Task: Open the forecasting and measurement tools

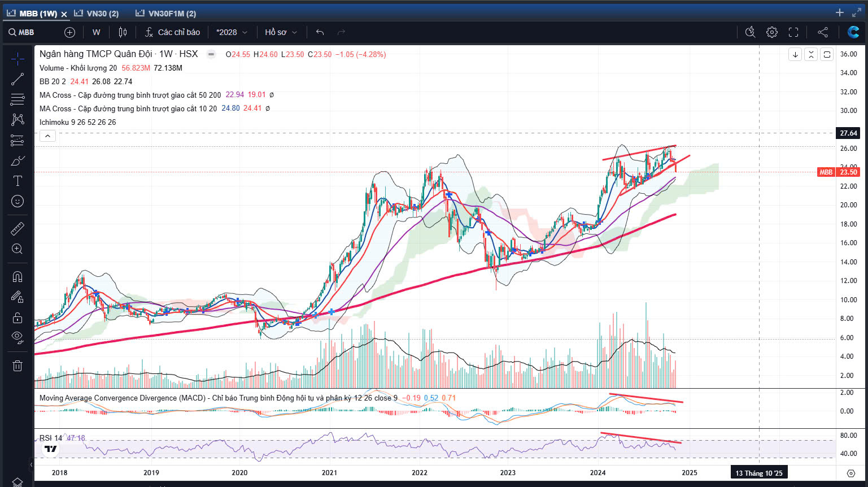Action: [18, 140]
